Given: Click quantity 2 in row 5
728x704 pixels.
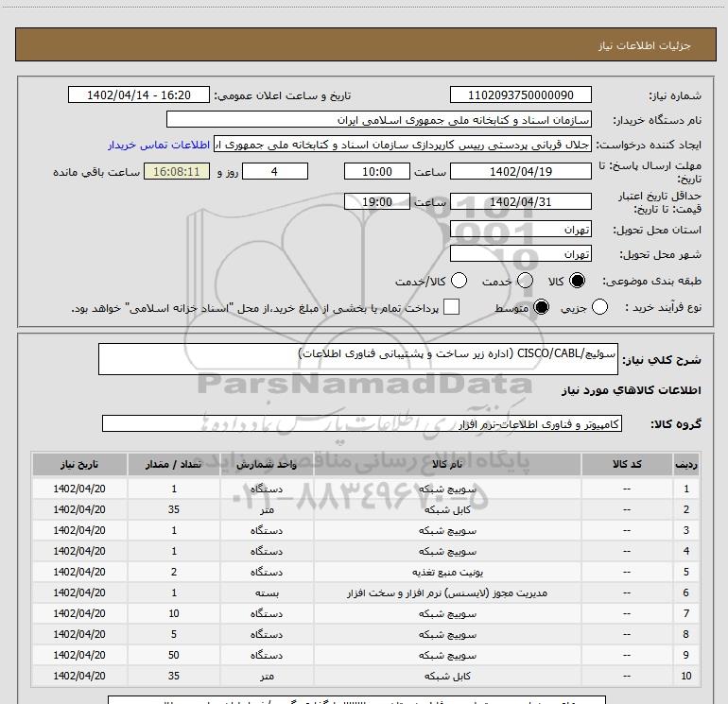Looking at the screenshot, I should click(x=174, y=572).
